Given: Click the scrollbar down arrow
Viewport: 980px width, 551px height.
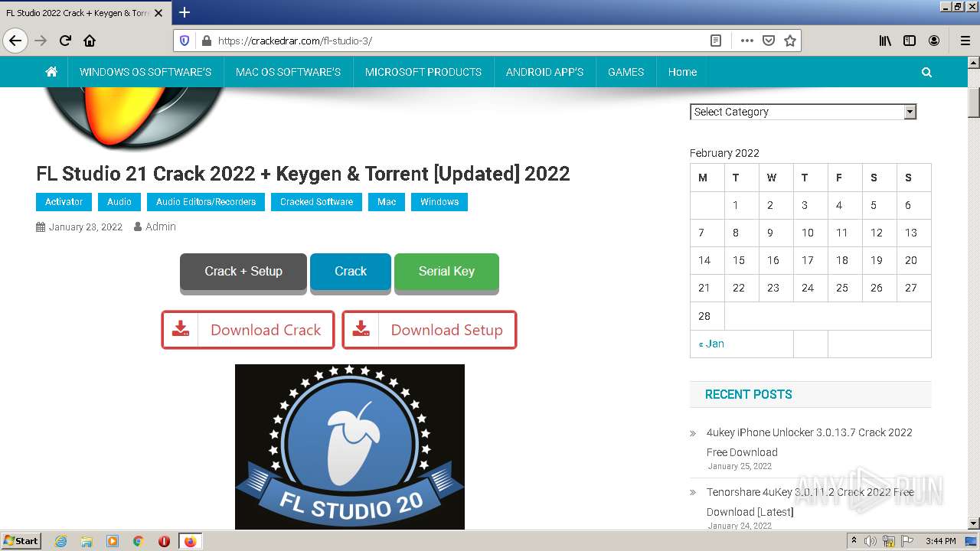Looking at the screenshot, I should click(x=973, y=523).
